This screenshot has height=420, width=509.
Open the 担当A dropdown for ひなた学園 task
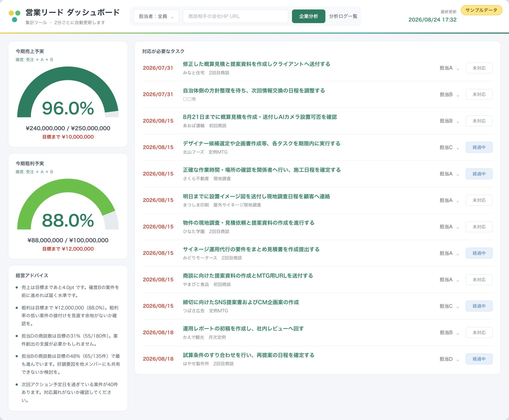[x=449, y=227]
